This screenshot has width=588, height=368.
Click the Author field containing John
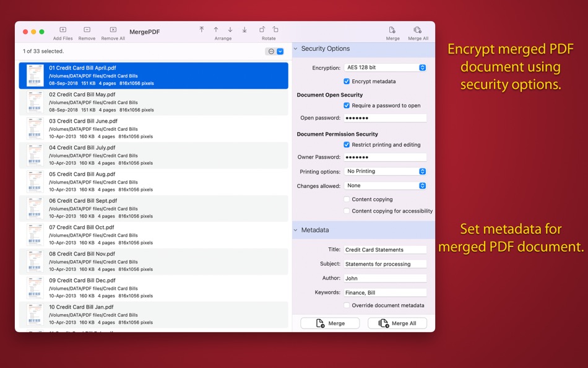pos(385,278)
